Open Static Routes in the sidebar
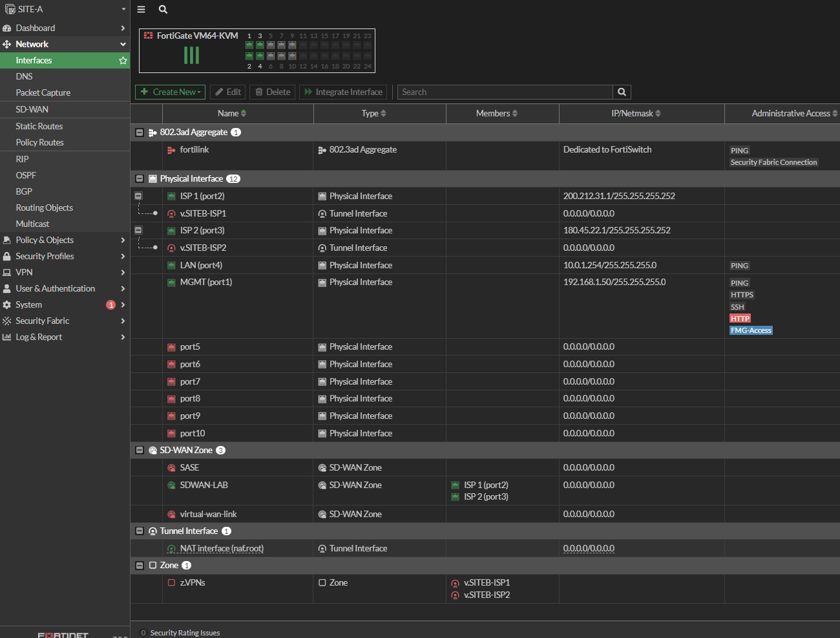 pos(39,127)
